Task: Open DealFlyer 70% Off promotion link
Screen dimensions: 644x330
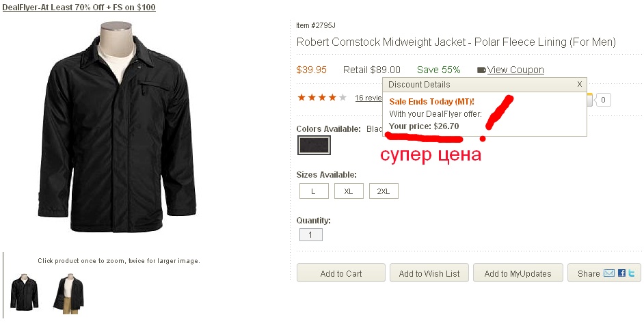Action: tap(79, 7)
